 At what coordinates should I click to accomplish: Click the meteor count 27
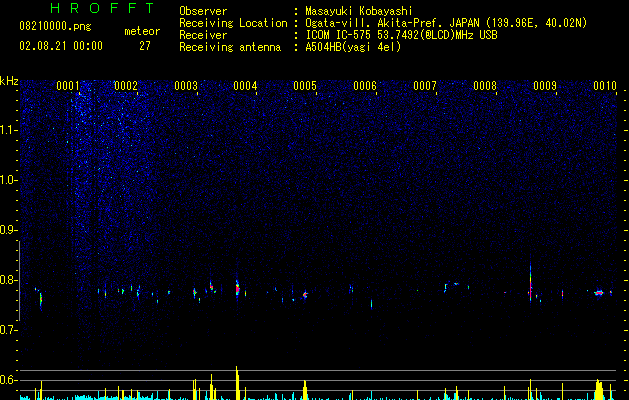pyautogui.click(x=145, y=46)
